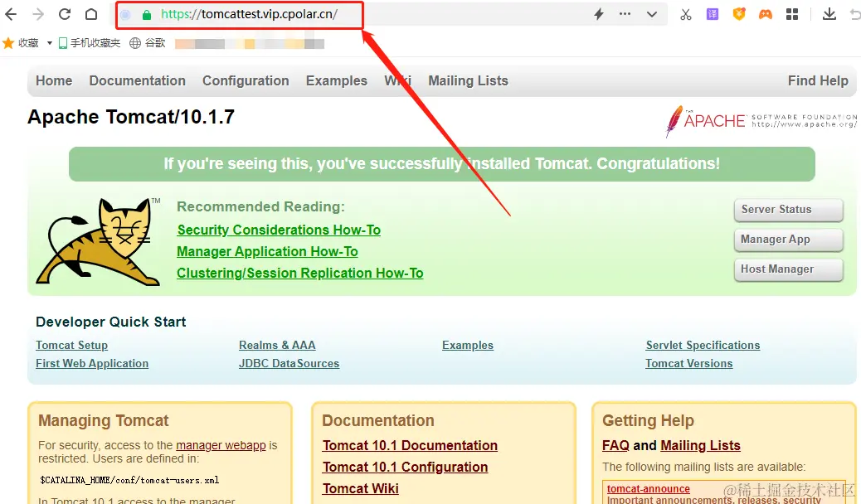Click the $CATALINA_HOME/conf/tomcat-users.xml path text
The image size is (861, 504).
click(x=129, y=480)
